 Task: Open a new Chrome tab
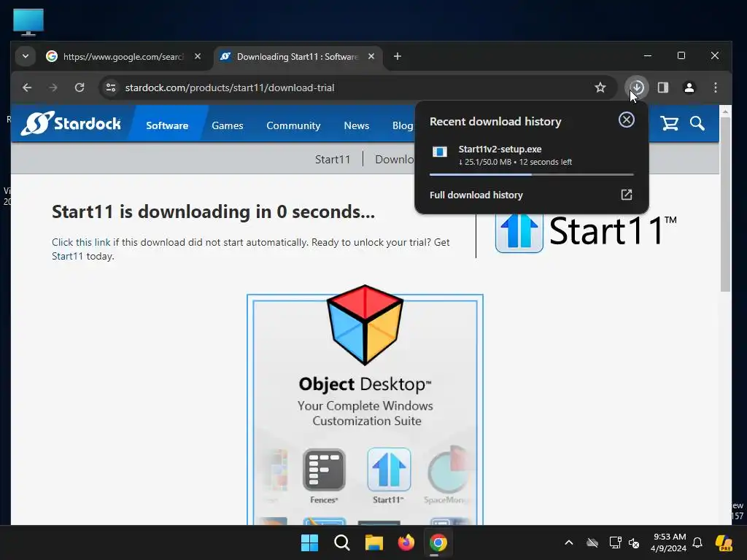click(398, 56)
